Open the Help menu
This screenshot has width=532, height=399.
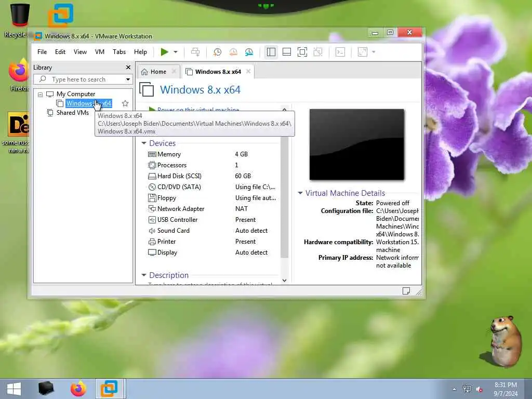pyautogui.click(x=140, y=52)
